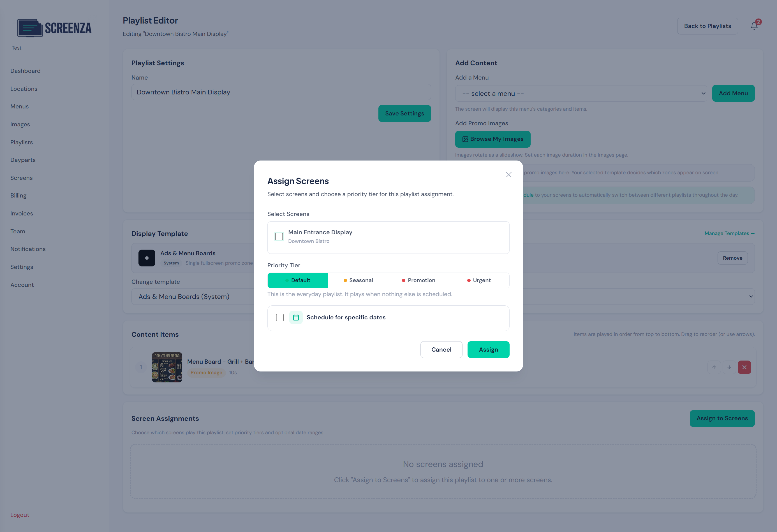Cancel the screen assignment

pyautogui.click(x=441, y=349)
